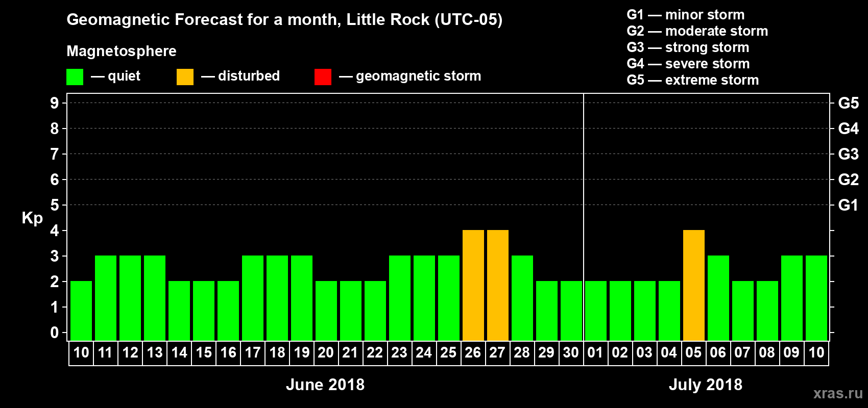Image resolution: width=868 pixels, height=408 pixels.
Task: Click the orange disturbed legend swatch
Action: (x=185, y=77)
